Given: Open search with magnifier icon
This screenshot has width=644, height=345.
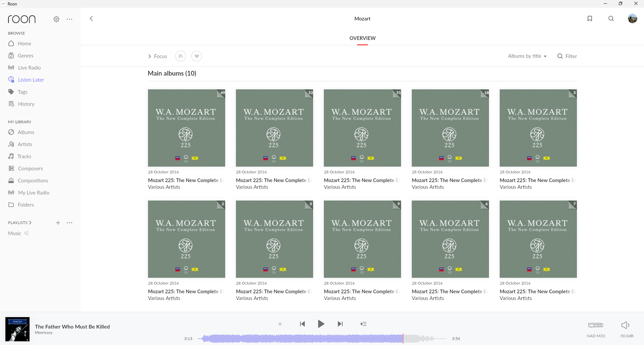Looking at the screenshot, I should point(611,18).
